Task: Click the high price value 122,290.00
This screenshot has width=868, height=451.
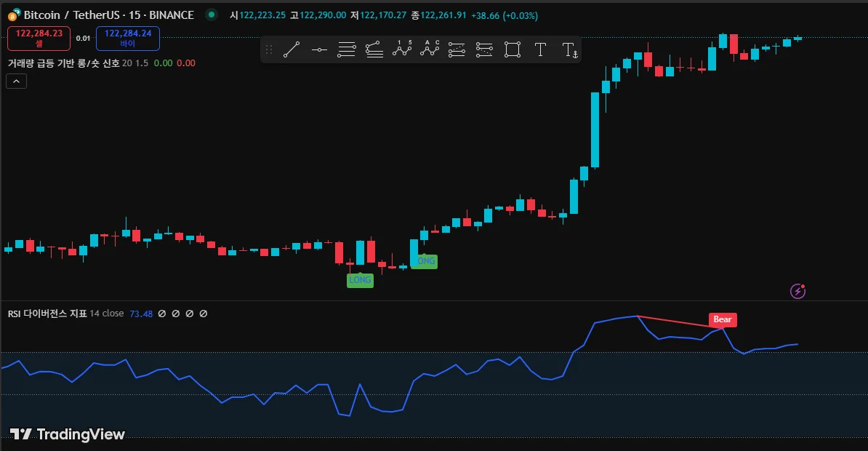Action: click(323, 15)
